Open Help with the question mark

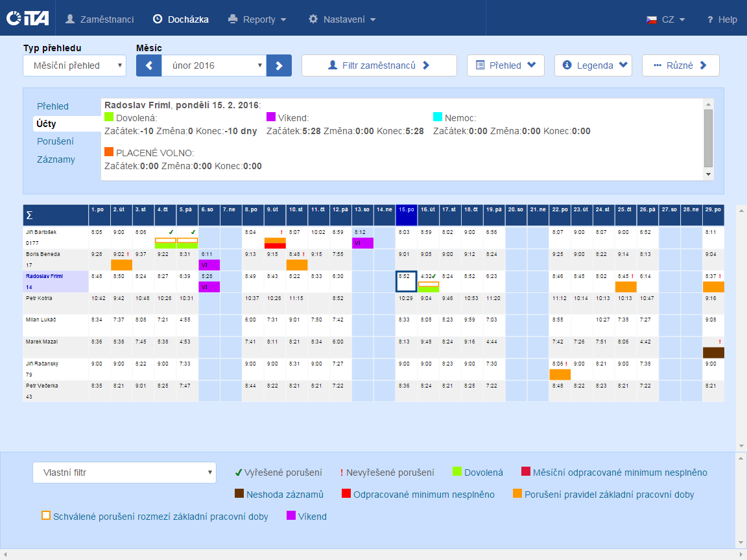pos(710,19)
